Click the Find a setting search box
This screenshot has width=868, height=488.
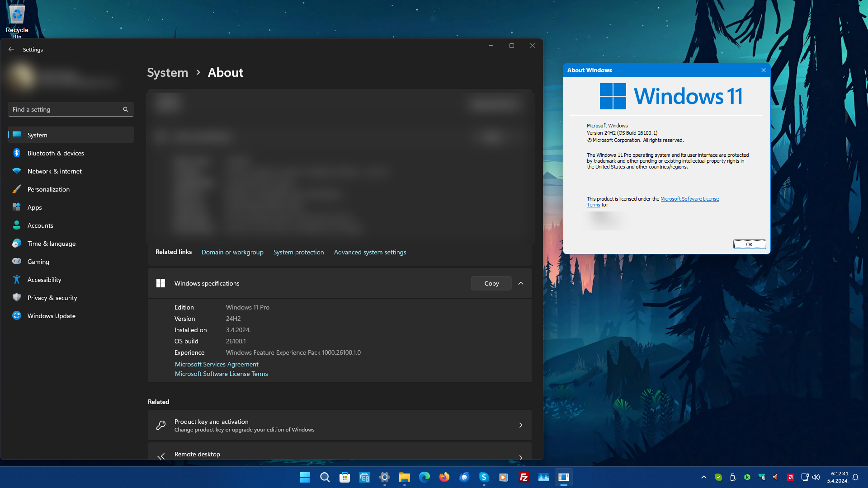[66, 109]
